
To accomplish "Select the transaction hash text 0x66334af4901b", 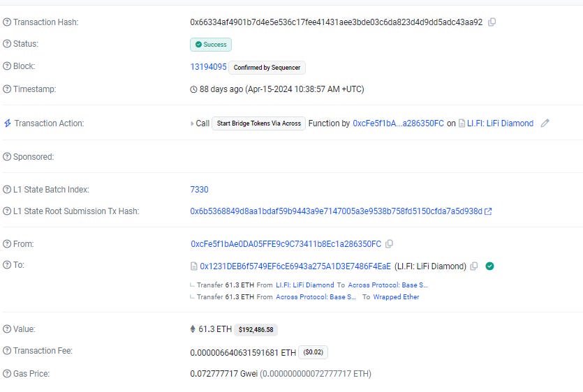I will pos(336,22).
